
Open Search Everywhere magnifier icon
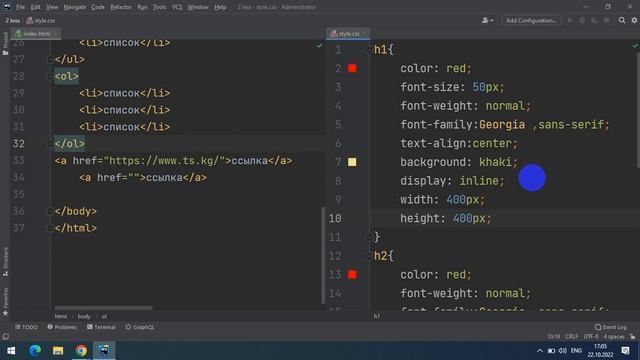pos(622,20)
